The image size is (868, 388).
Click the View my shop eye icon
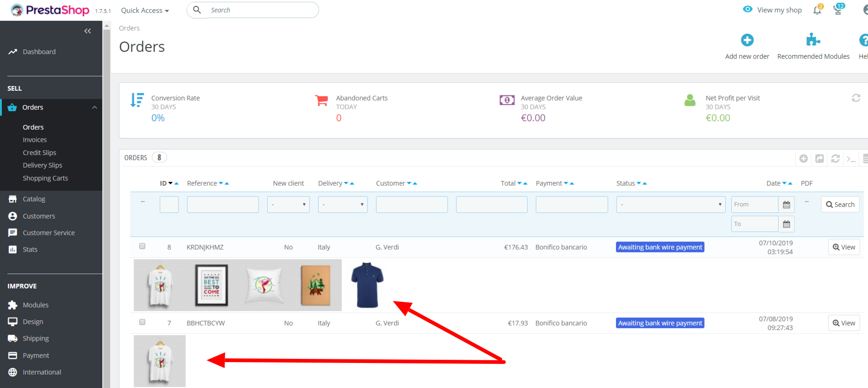coord(748,9)
